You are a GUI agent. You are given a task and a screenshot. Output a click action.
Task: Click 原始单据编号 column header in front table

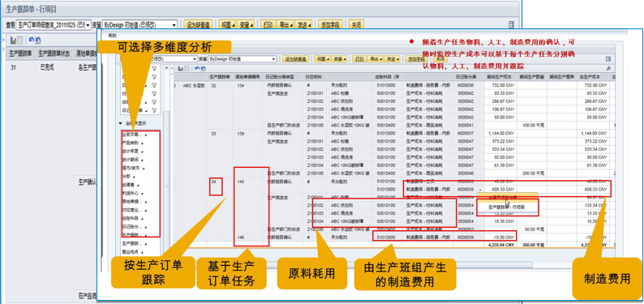coord(247,77)
